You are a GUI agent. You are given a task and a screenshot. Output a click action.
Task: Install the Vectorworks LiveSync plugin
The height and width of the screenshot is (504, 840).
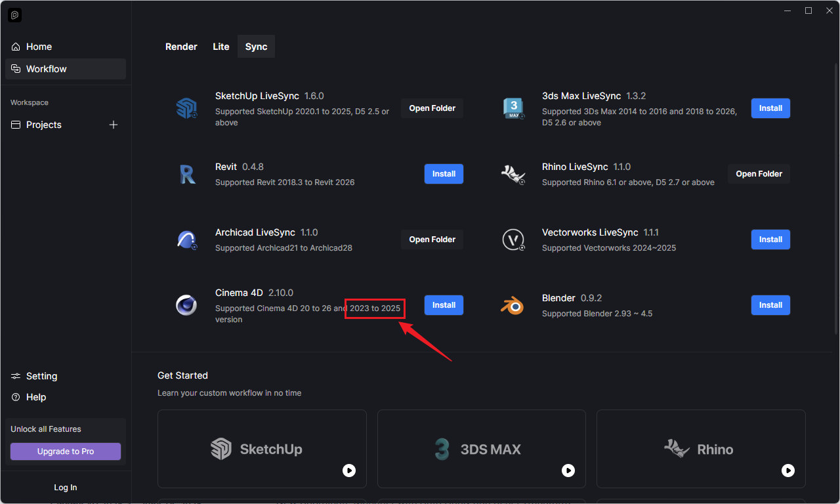(x=770, y=240)
